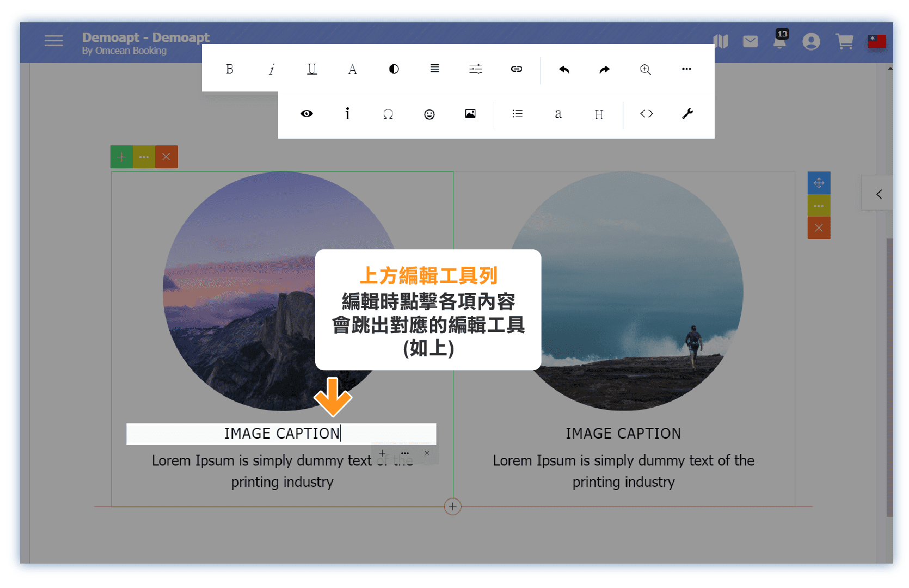
Task: Undo the last edit
Action: tap(564, 69)
